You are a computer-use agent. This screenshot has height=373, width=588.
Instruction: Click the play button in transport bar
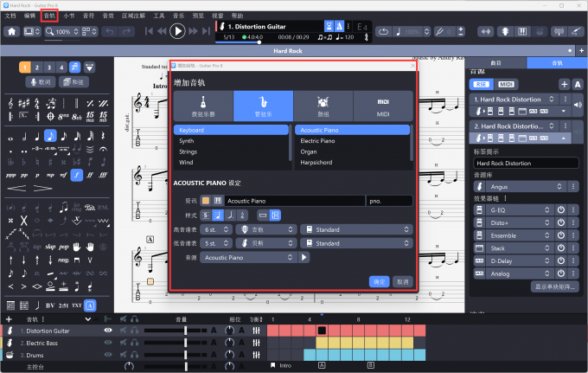tap(178, 31)
